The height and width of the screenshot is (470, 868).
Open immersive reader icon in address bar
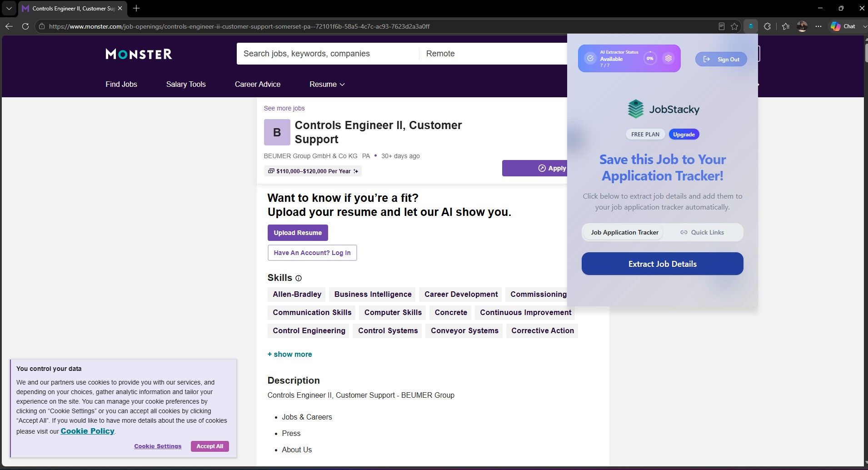pyautogui.click(x=721, y=26)
